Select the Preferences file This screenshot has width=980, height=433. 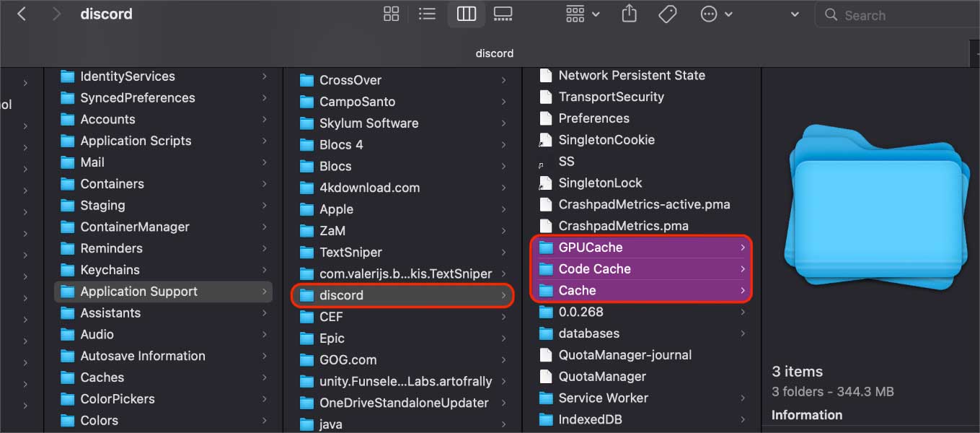click(642, 118)
